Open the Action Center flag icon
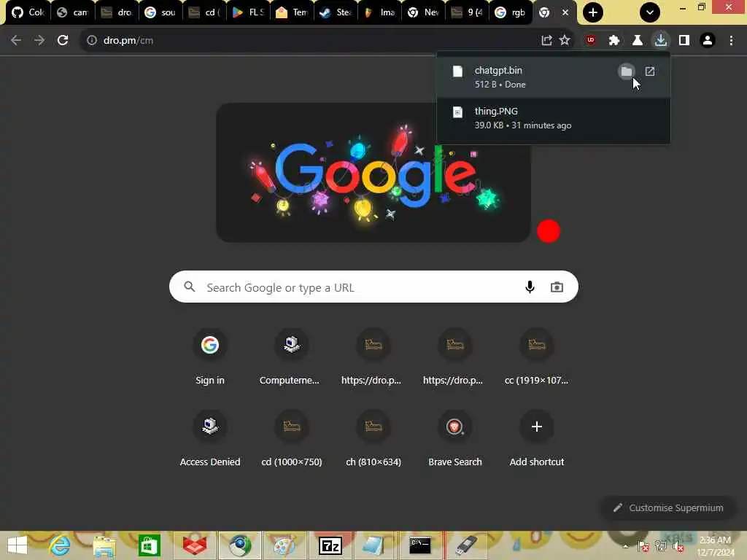The width and height of the screenshot is (747, 560). tap(643, 546)
